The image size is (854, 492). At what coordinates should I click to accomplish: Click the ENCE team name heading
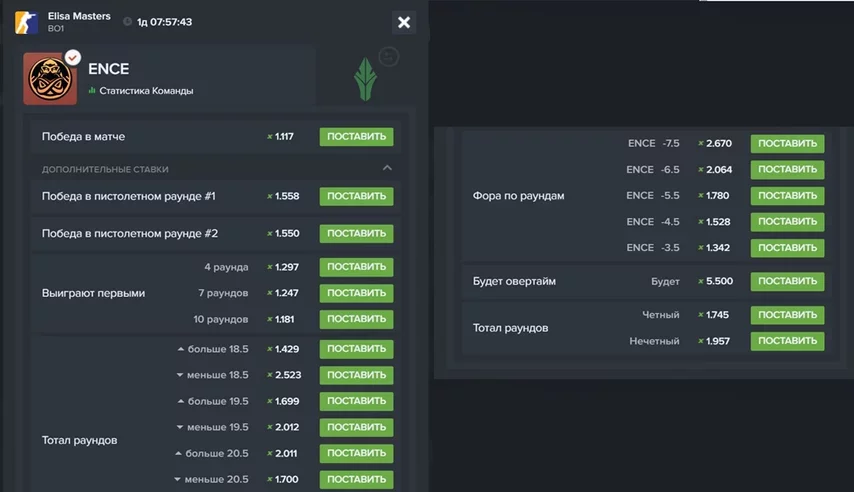(x=109, y=69)
